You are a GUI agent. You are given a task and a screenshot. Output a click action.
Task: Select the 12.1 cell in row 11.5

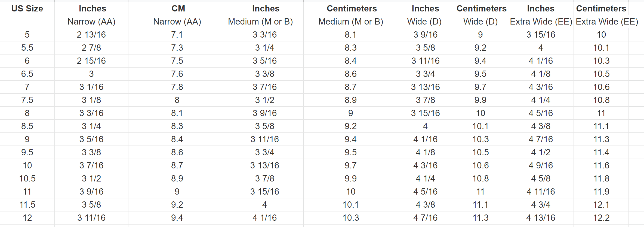tap(601, 205)
